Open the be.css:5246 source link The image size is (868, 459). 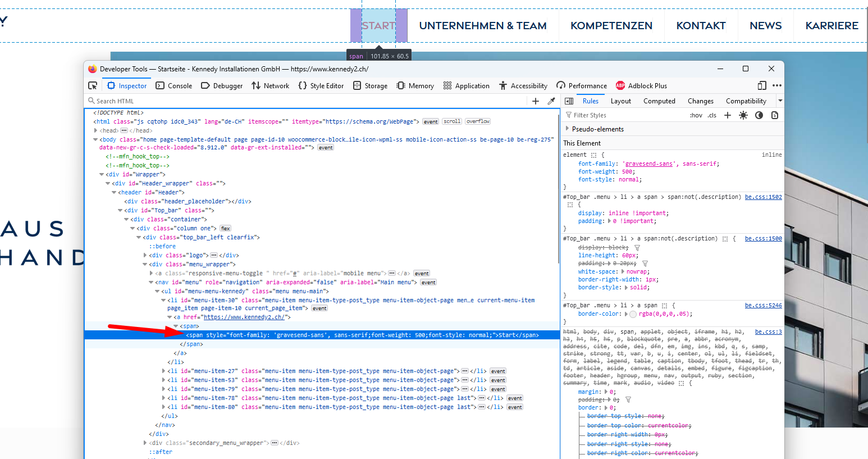click(x=763, y=306)
